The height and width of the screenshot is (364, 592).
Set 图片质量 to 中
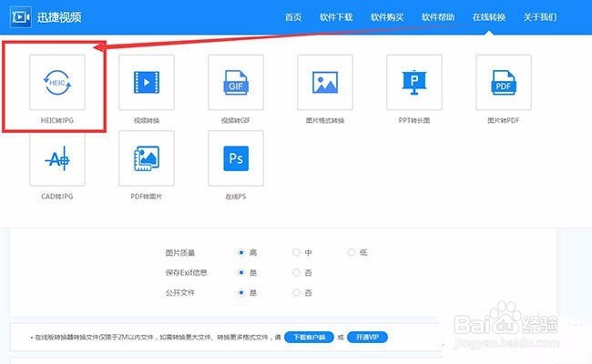pos(296,252)
